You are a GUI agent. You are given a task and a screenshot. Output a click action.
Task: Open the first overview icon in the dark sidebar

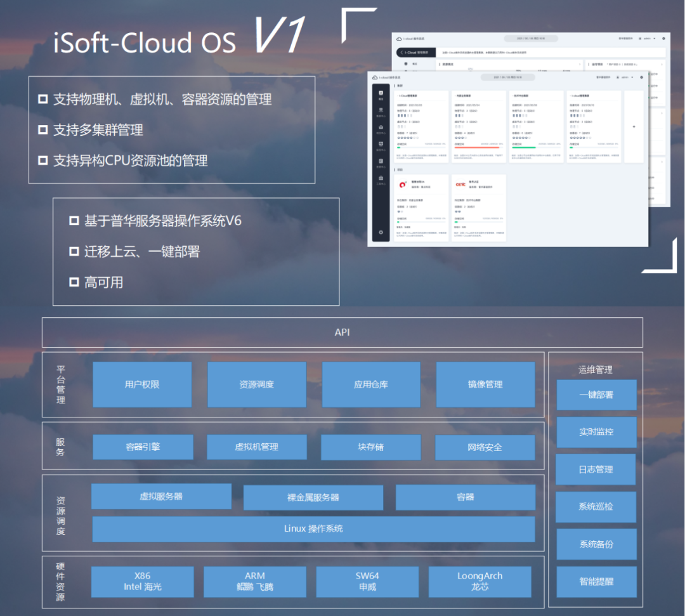click(381, 93)
